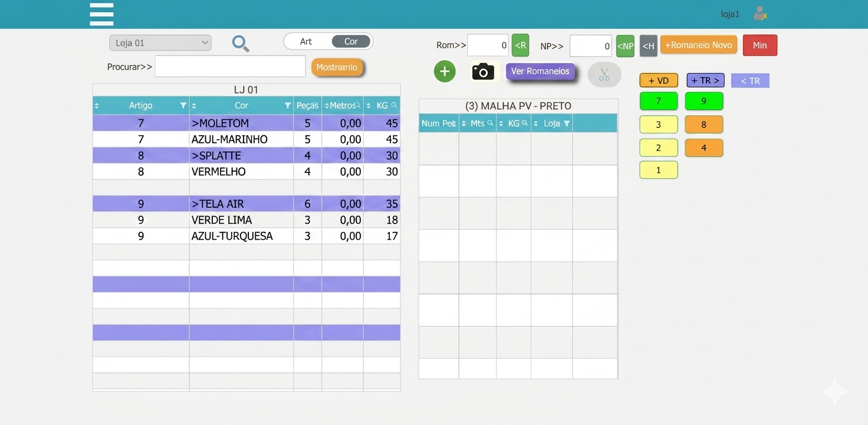Filter the Loja column in right table

pyautogui.click(x=567, y=123)
